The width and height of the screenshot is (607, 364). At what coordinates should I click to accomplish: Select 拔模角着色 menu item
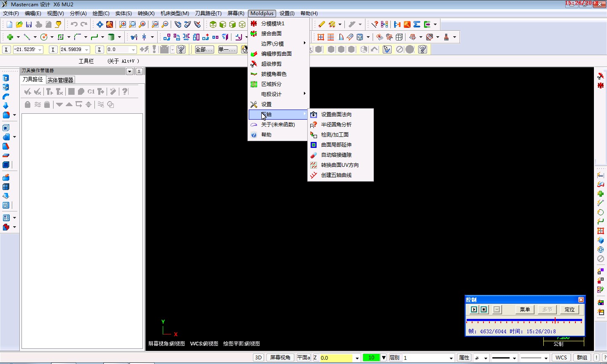click(x=279, y=74)
